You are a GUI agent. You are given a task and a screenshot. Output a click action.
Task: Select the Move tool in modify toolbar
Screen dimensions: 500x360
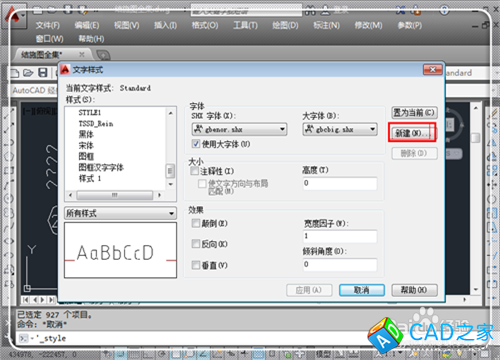pos(492,185)
